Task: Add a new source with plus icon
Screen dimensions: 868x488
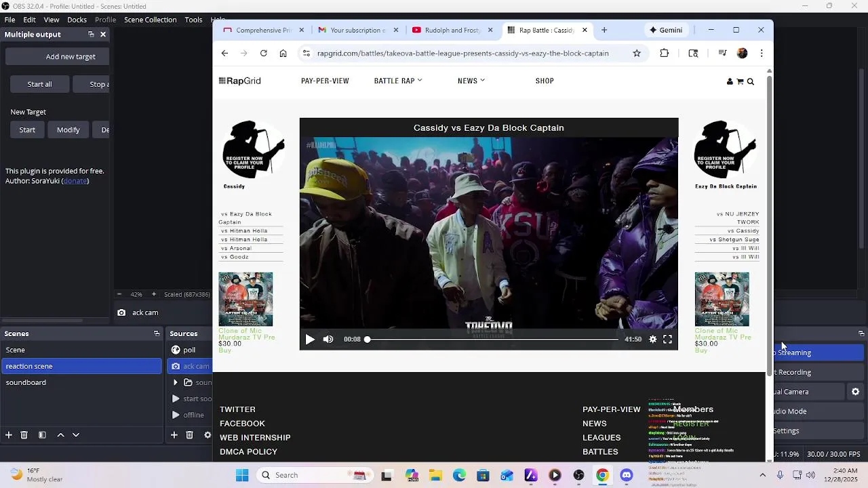Action: pos(174,435)
